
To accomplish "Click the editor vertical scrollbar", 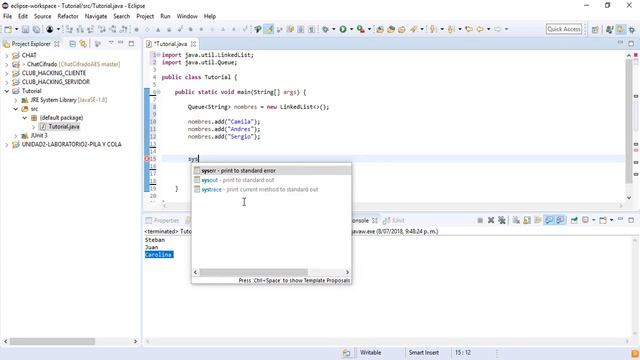I will [629, 122].
